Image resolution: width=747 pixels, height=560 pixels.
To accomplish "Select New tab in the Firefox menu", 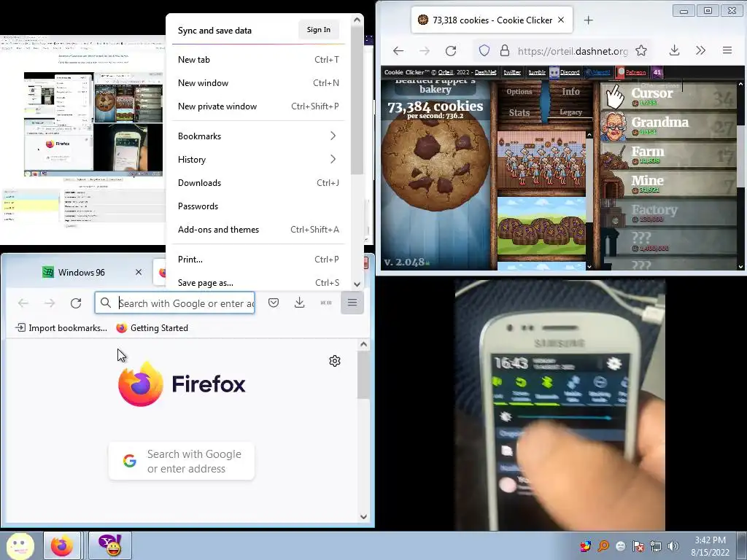I will point(258,60).
